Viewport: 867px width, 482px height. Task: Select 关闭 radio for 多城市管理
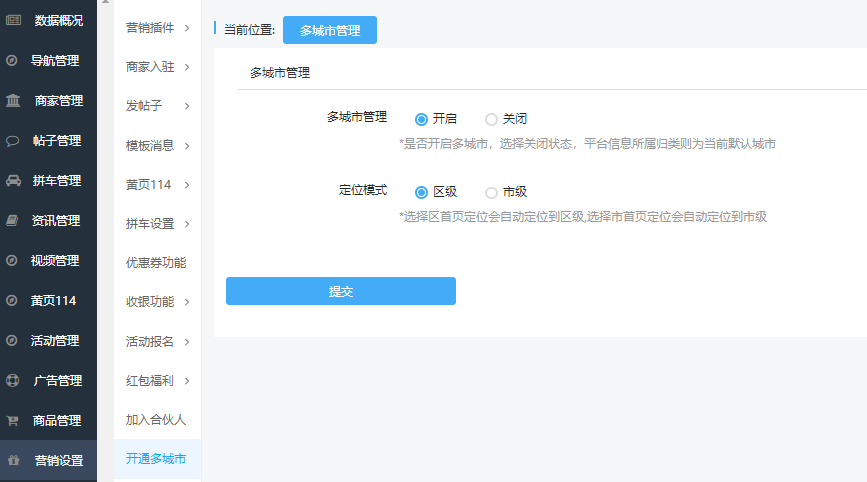(x=491, y=119)
